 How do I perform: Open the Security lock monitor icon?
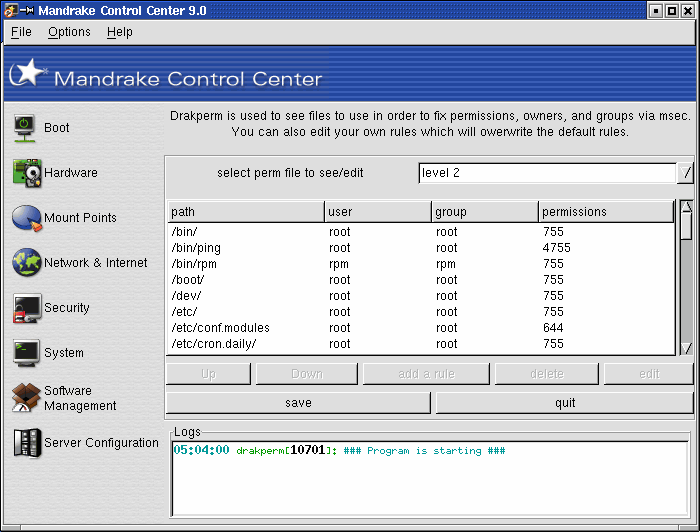pos(27,308)
